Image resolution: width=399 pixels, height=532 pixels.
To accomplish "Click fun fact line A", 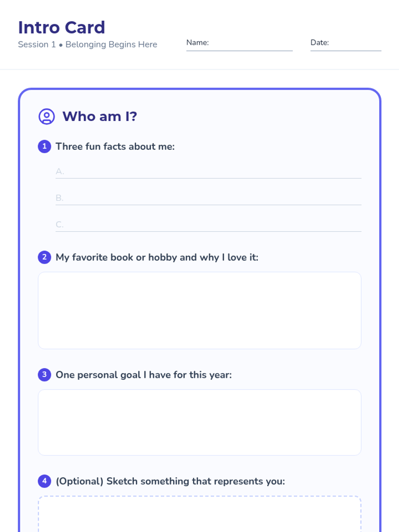I will [208, 172].
